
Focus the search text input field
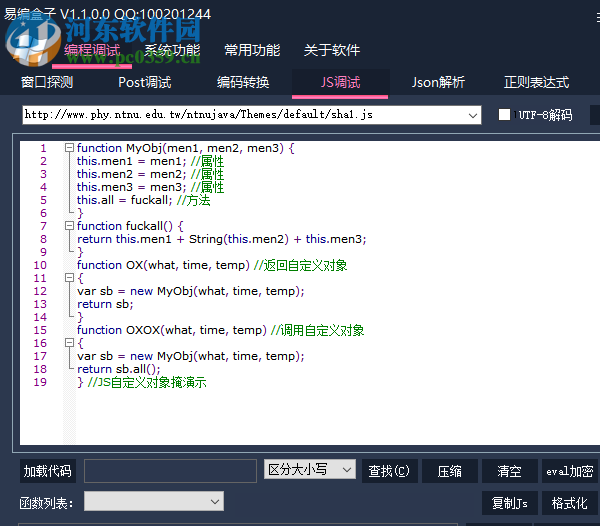click(170, 471)
